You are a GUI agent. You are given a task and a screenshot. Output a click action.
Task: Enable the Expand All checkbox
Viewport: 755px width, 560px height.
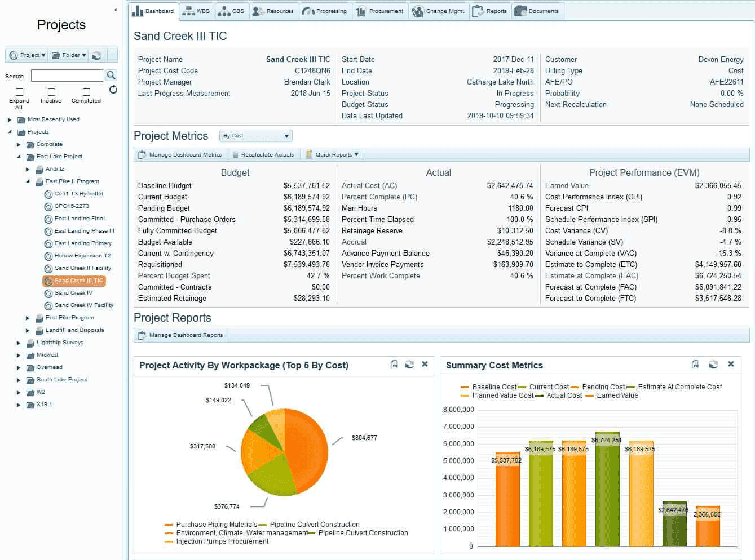pyautogui.click(x=19, y=91)
